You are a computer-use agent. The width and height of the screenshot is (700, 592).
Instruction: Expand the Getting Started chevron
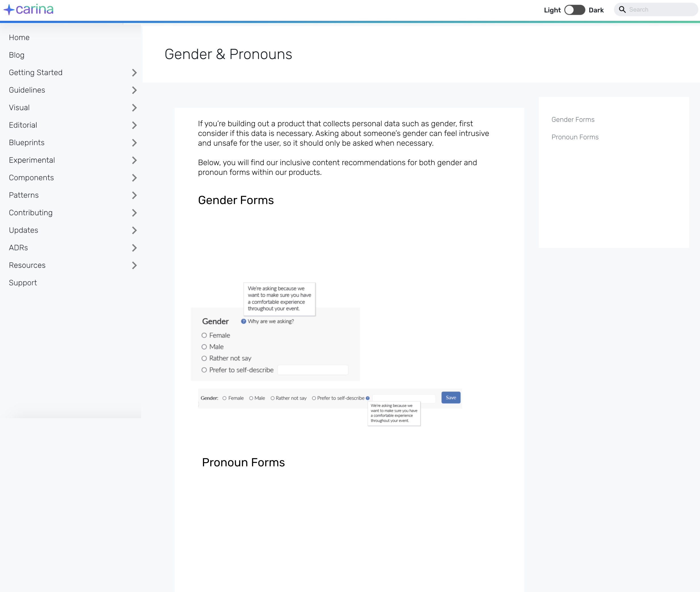click(134, 73)
